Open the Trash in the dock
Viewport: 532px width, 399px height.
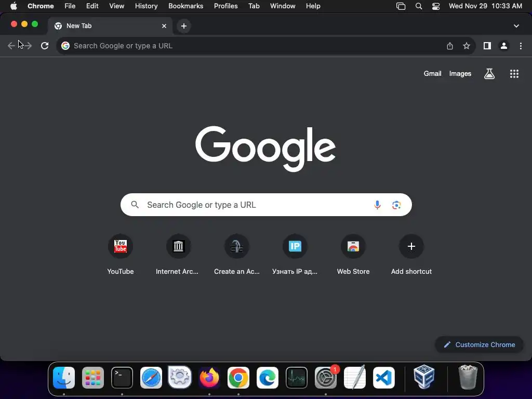point(468,377)
